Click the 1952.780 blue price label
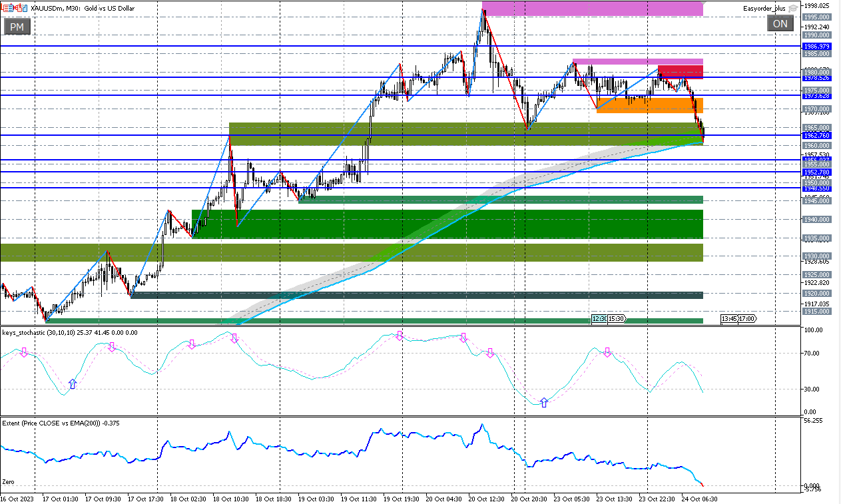This screenshot has height=504, width=841. (816, 172)
